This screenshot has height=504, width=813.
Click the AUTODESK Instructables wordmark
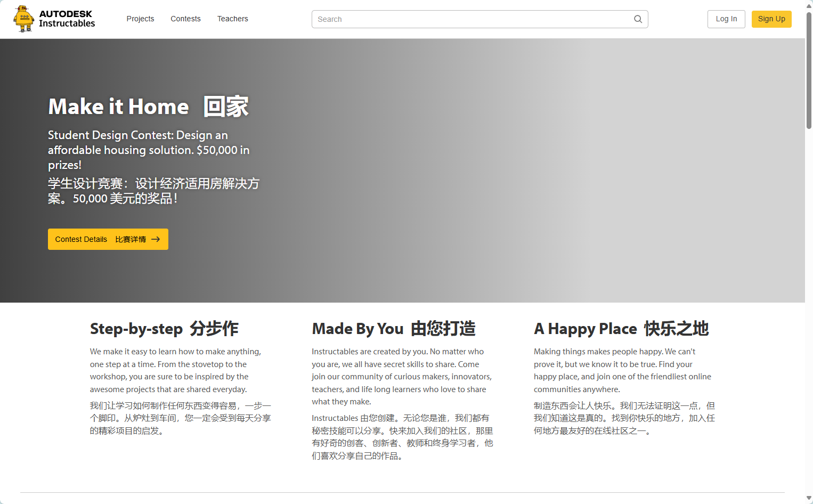(x=67, y=19)
